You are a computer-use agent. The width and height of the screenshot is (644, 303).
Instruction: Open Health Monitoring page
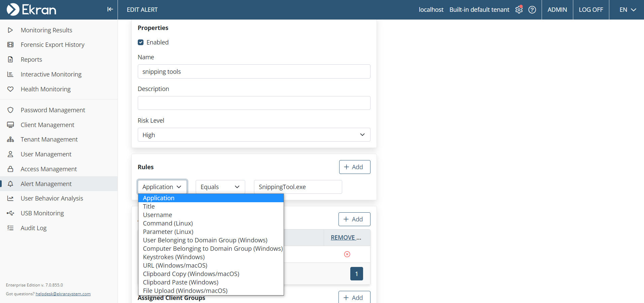46,89
